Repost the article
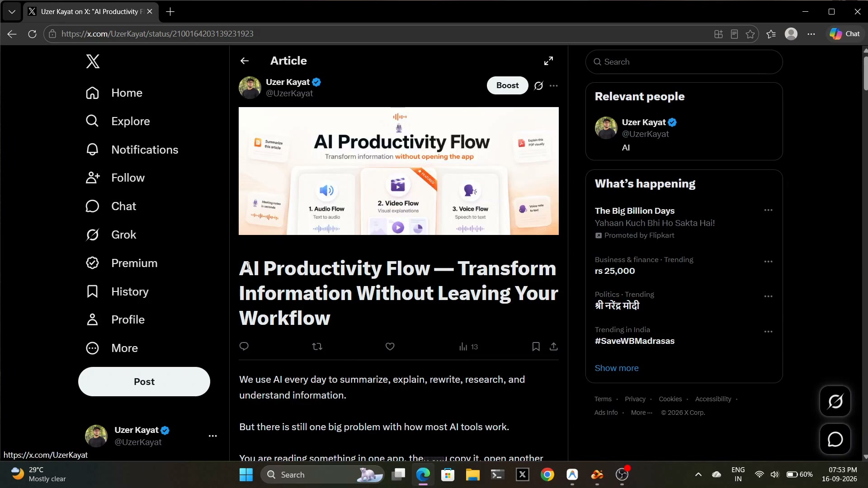This screenshot has height=488, width=868. (317, 347)
